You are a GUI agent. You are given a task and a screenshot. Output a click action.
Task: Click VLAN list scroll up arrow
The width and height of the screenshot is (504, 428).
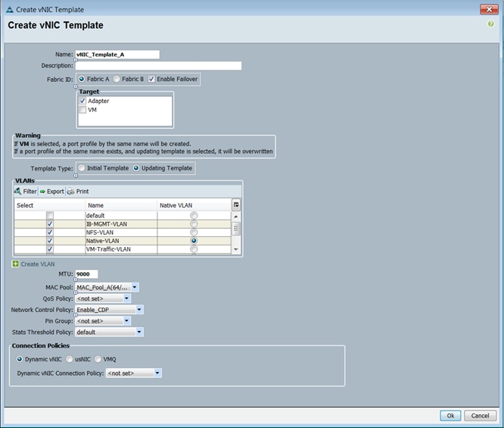(x=236, y=217)
